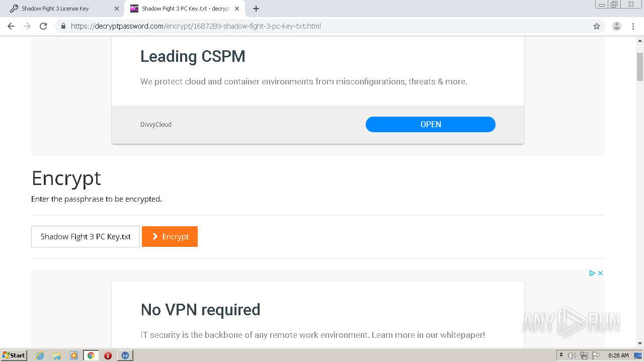644x362 pixels.
Task: Click the scrollbar down arrow
Action: click(640, 343)
